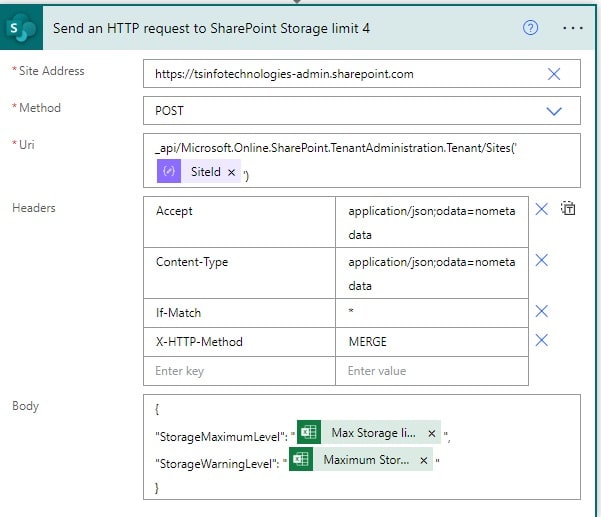The image size is (601, 517).
Task: Expand the Method dropdown showing POST
Action: 554,111
